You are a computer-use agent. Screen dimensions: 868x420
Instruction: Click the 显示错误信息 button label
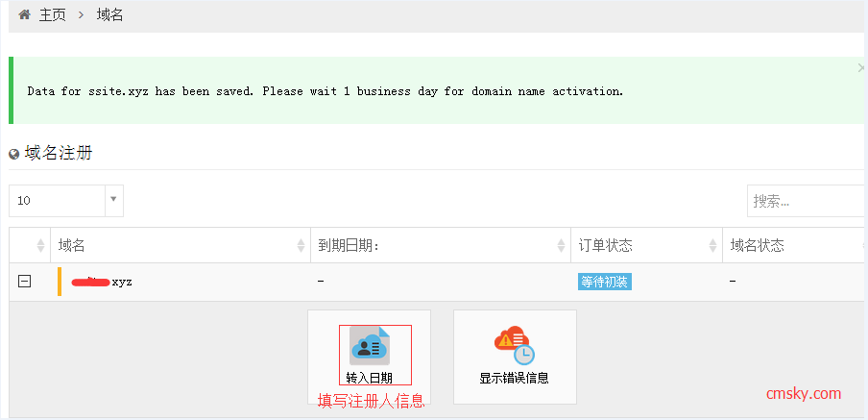coord(514,378)
